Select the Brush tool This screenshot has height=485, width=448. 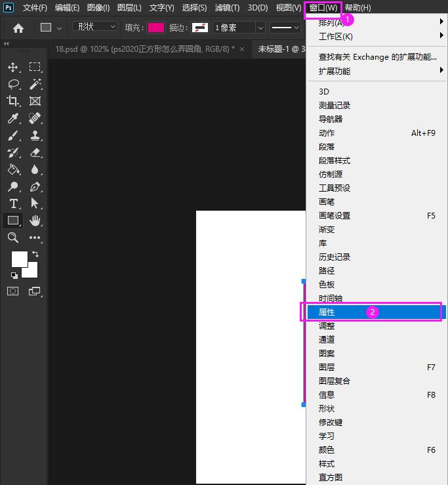(x=13, y=135)
